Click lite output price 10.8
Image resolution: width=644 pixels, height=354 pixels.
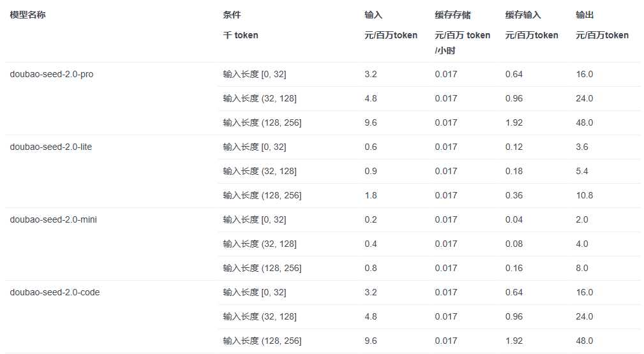[585, 195]
